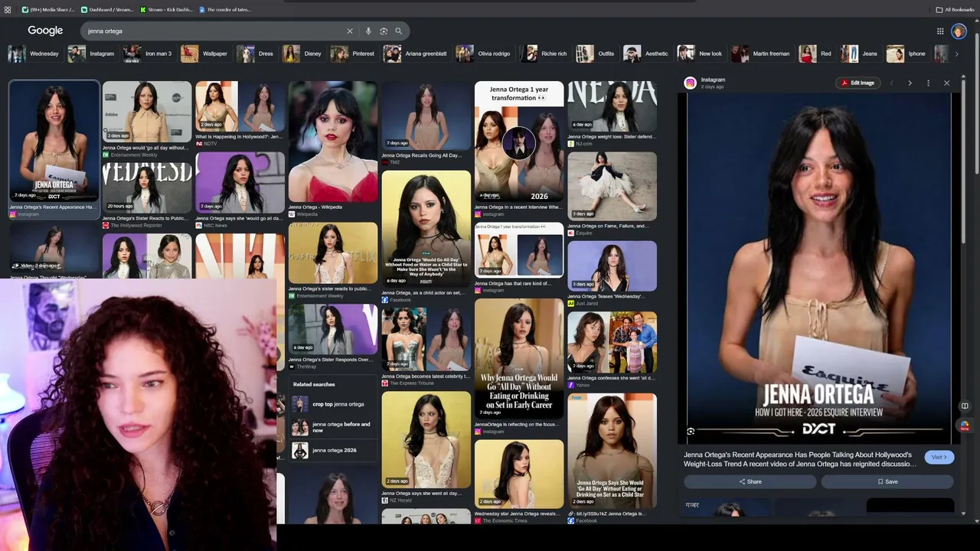Select the Wednesday filter chip
This screenshot has height=551, width=980.
tap(34, 54)
